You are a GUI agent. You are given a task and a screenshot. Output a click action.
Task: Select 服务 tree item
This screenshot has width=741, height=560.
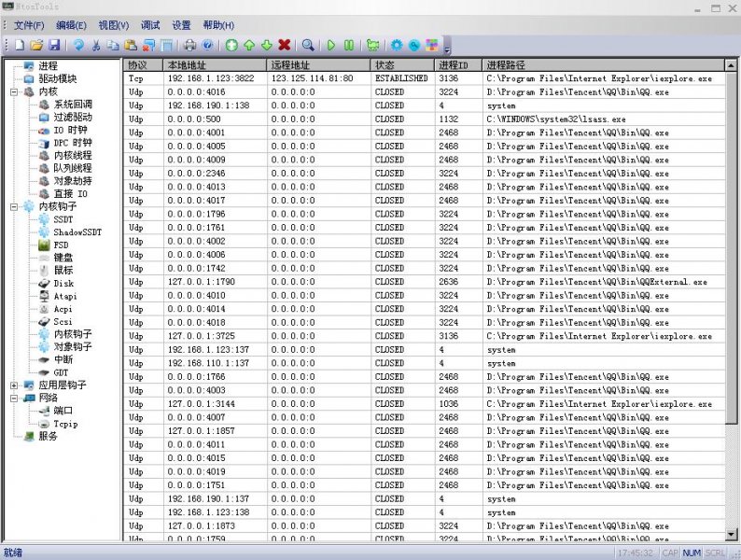click(x=49, y=436)
